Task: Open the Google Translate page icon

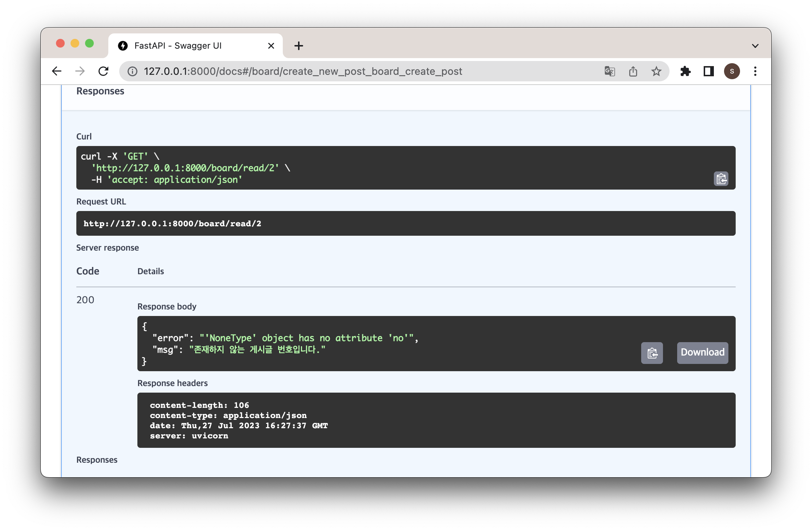Action: pyautogui.click(x=610, y=71)
